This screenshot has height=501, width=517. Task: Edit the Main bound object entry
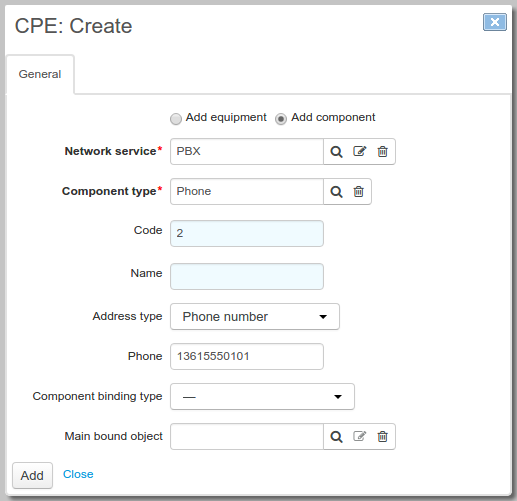click(x=360, y=436)
